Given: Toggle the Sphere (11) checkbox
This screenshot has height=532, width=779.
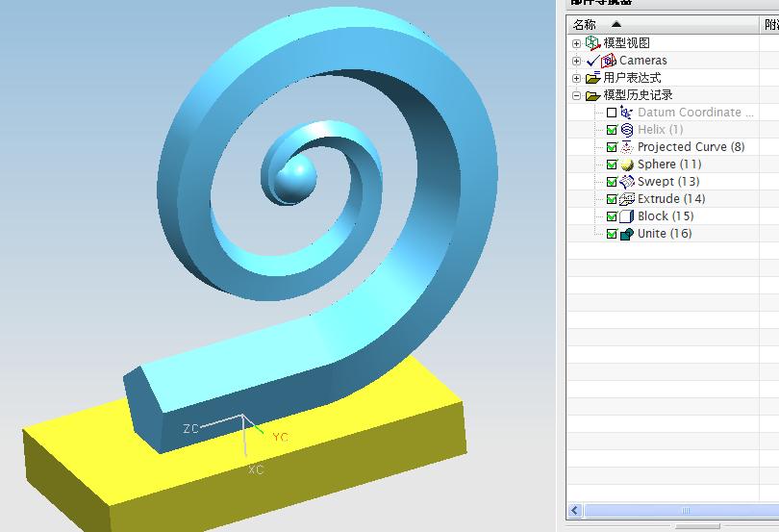Looking at the screenshot, I should [612, 165].
